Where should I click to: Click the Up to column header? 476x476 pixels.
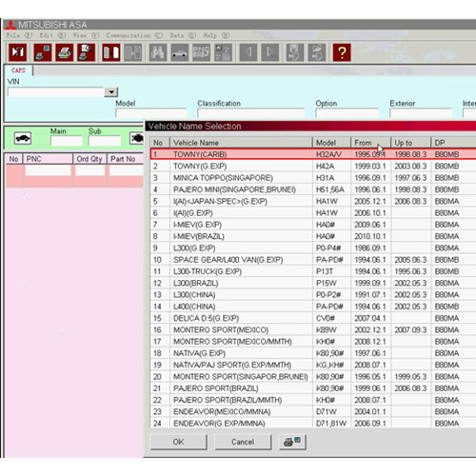point(411,143)
